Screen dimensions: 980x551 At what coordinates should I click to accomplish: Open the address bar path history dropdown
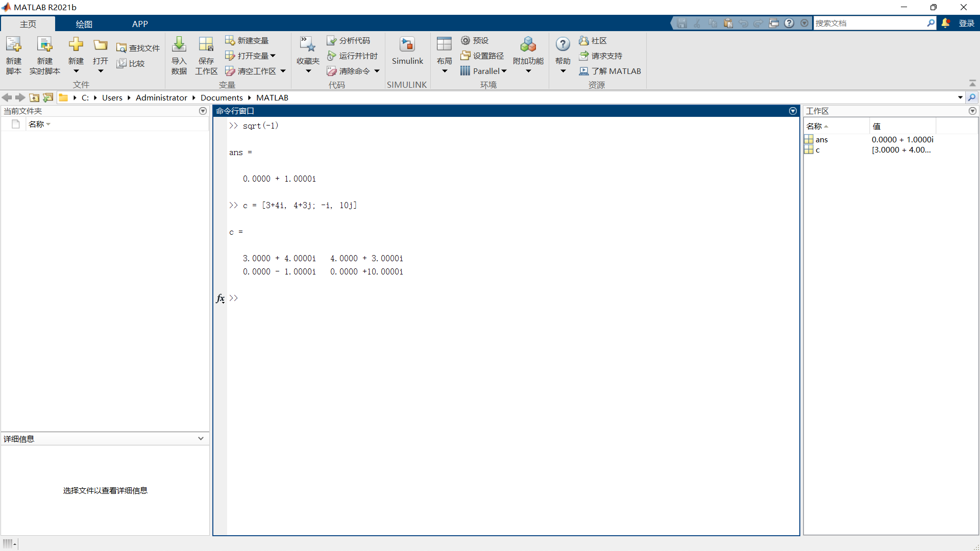tap(960, 97)
